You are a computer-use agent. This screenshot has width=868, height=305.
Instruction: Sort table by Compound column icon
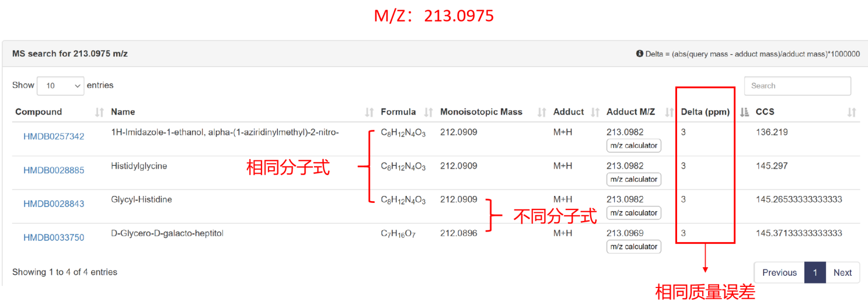(99, 112)
